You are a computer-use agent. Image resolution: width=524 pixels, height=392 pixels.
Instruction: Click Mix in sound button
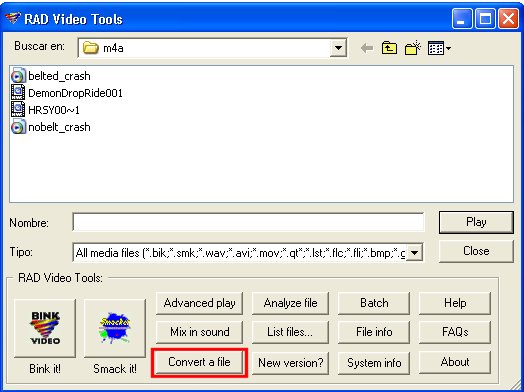point(200,332)
